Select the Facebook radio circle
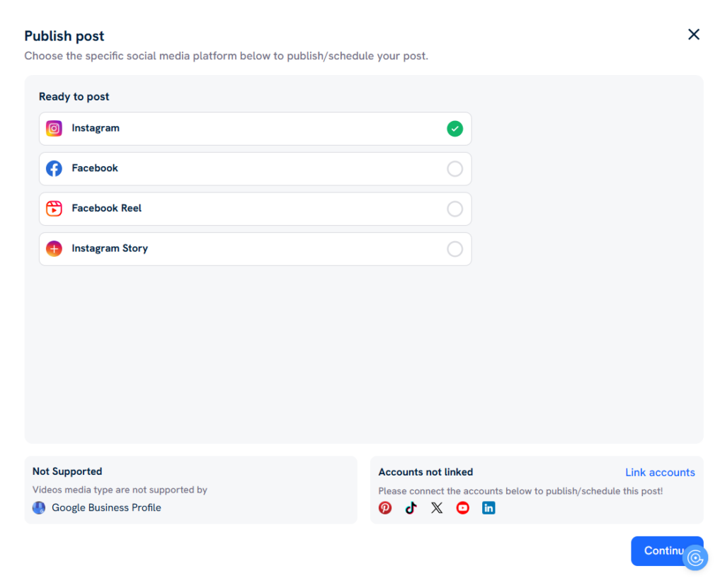 coord(455,168)
